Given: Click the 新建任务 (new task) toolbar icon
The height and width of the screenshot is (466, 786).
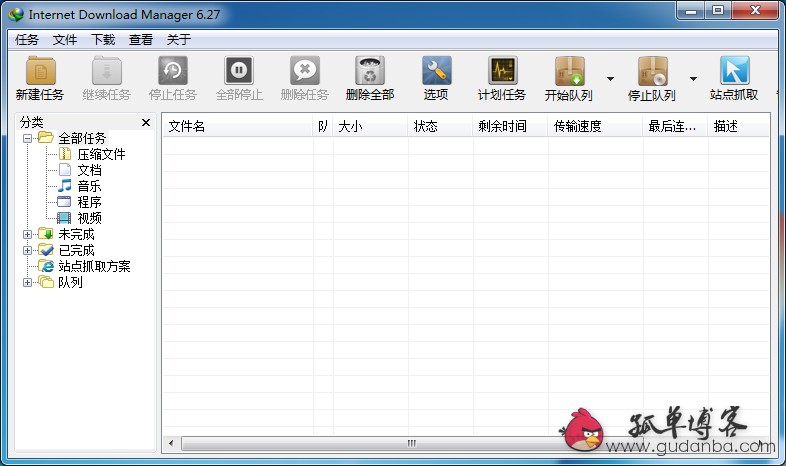Looking at the screenshot, I should tap(41, 71).
